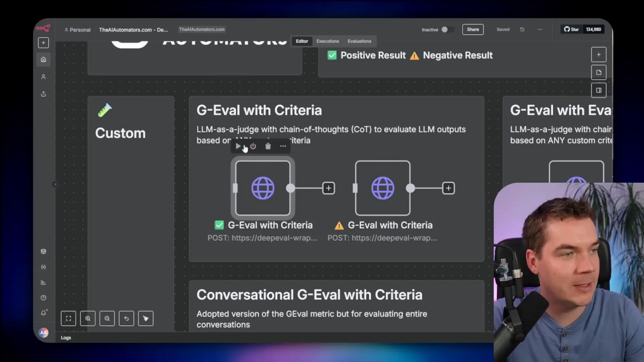Click the Share button
The width and height of the screenshot is (644, 362).
[x=473, y=29]
